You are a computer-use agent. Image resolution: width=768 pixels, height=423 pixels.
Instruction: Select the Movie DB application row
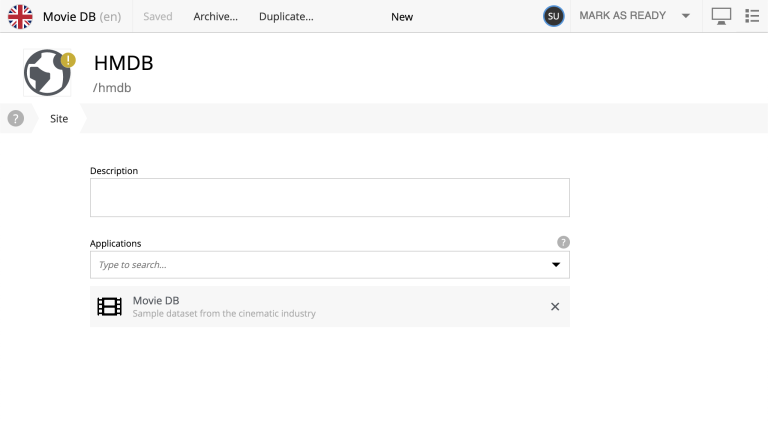click(x=330, y=306)
